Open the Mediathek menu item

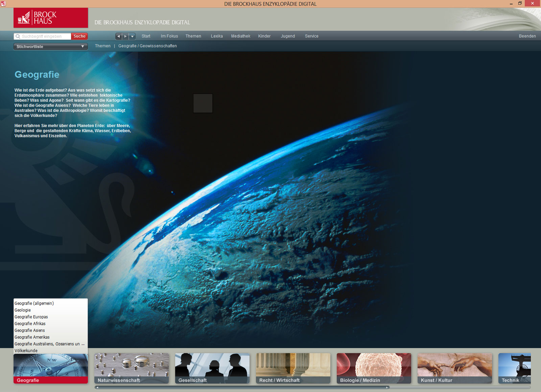(x=241, y=36)
